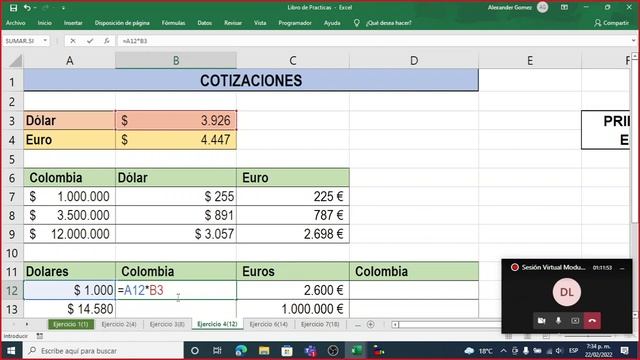Screen dimensions: 640x360
Task: Open the Alexander Gomez account avatar
Action: tap(542, 7)
